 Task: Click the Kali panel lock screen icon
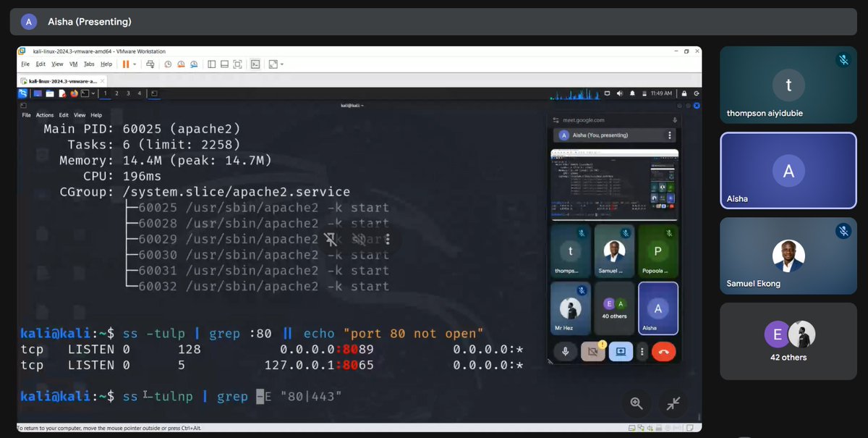(x=684, y=93)
